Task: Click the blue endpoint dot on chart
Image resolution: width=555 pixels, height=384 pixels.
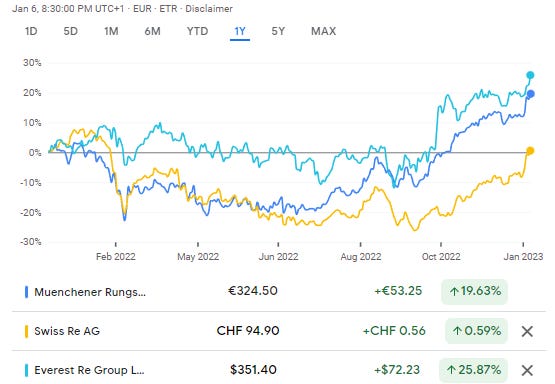Action: pos(530,94)
